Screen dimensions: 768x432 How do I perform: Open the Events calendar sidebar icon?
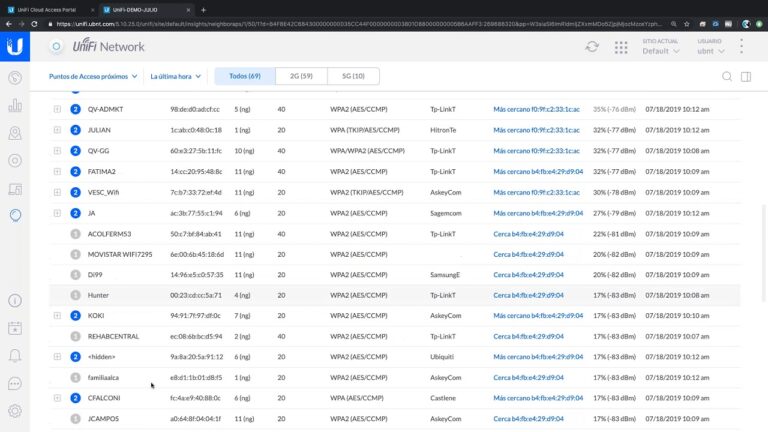[x=15, y=328]
